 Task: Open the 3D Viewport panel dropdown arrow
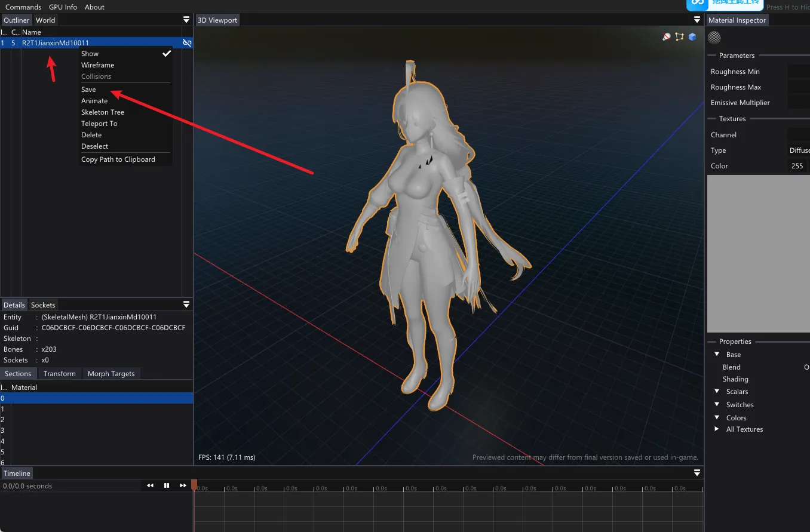(697, 20)
